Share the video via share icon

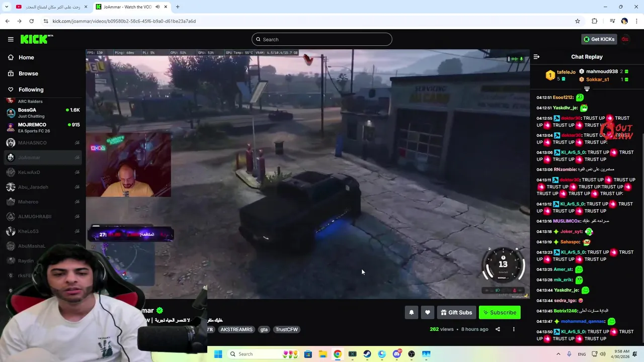[x=498, y=329]
